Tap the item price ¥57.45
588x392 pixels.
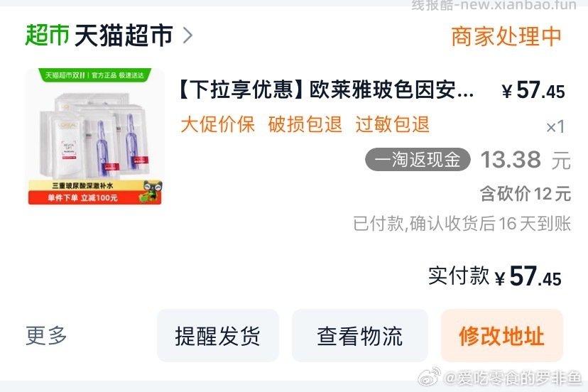pyautogui.click(x=533, y=90)
